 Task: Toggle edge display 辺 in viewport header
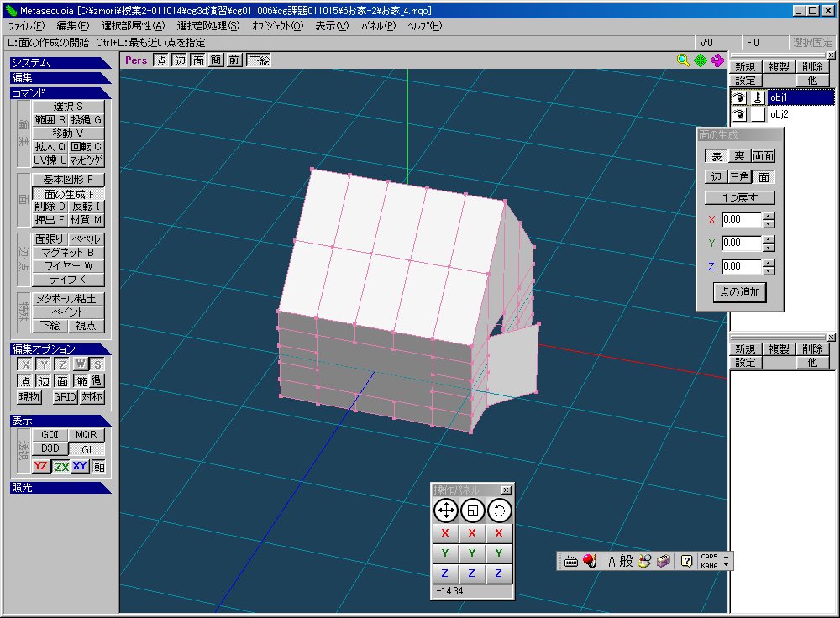[x=180, y=60]
